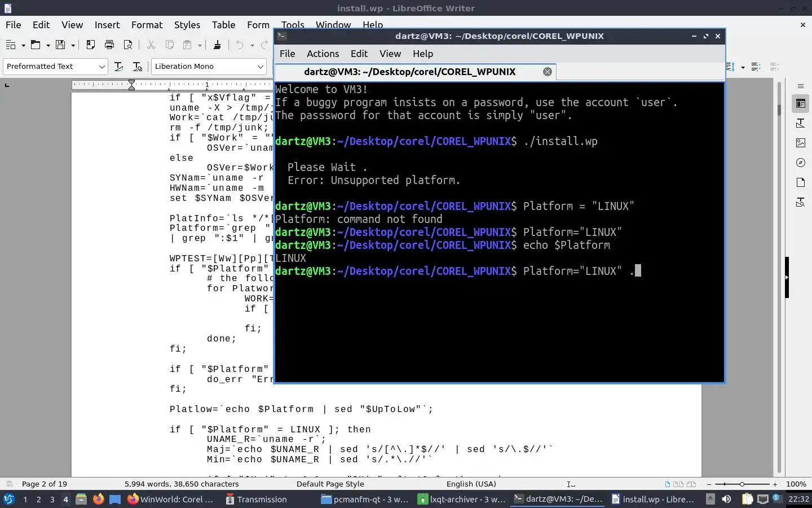Click the Save floppy disk icon
The image size is (812, 508).
[60, 45]
